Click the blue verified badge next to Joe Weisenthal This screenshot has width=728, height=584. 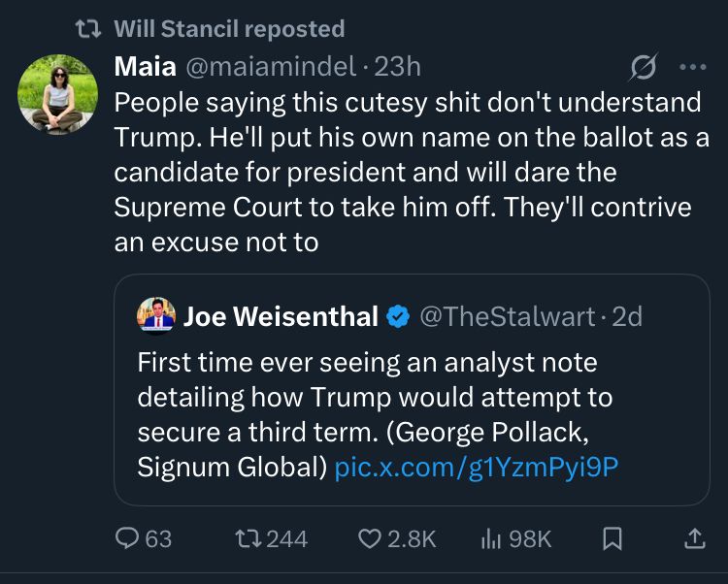[x=397, y=316]
